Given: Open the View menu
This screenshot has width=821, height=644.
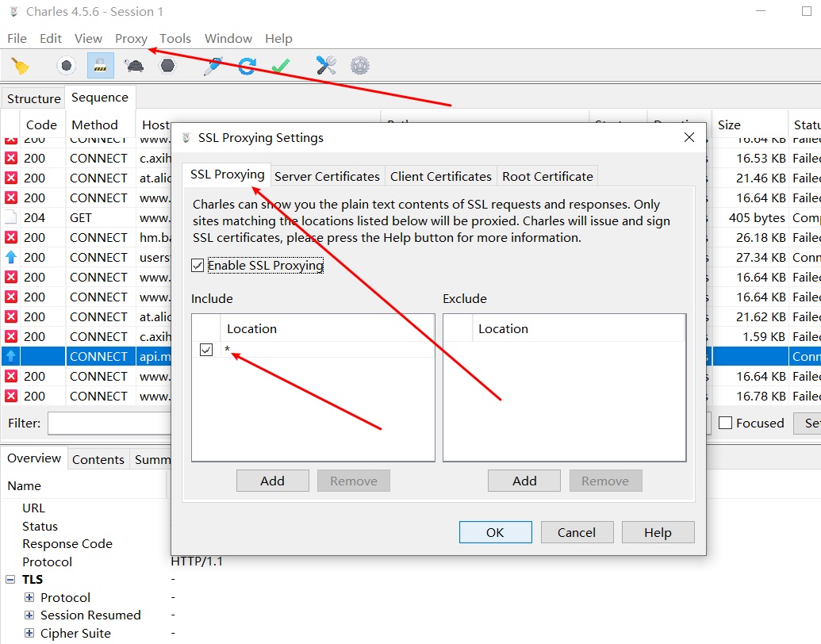Looking at the screenshot, I should (88, 39).
